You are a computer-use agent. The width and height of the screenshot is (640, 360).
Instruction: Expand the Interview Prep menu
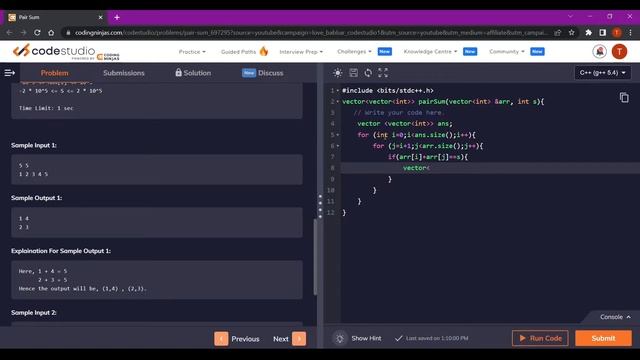pos(301,52)
